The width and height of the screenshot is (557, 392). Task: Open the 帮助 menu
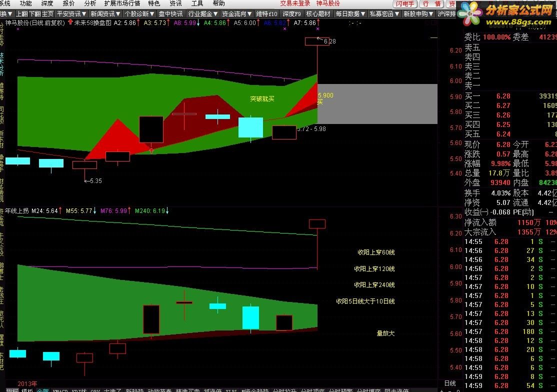[x=218, y=3]
